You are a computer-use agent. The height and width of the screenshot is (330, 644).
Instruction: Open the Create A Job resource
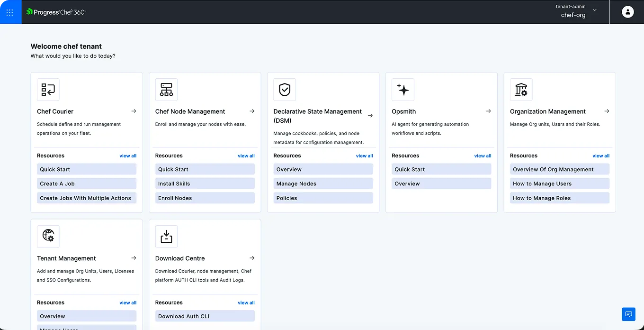(87, 183)
